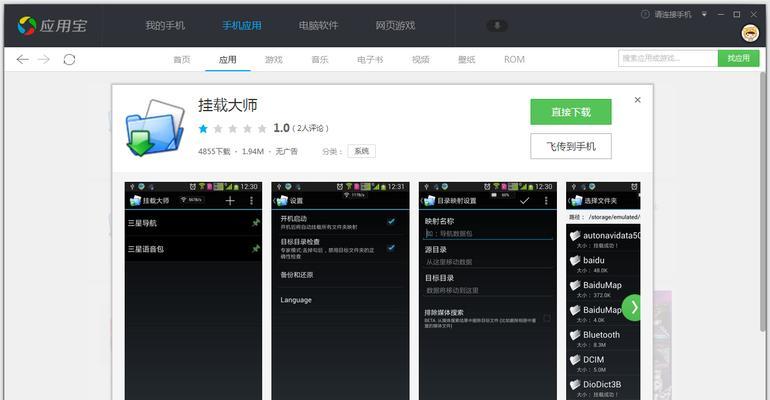Open the 音乐 sub-tab
Viewport: 770px width, 400px height.
coord(320,59)
